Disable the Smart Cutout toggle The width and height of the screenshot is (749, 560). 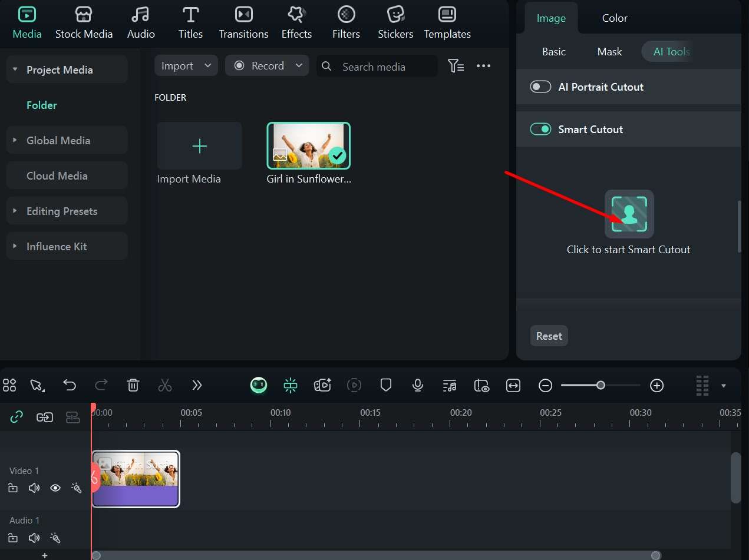pos(540,129)
